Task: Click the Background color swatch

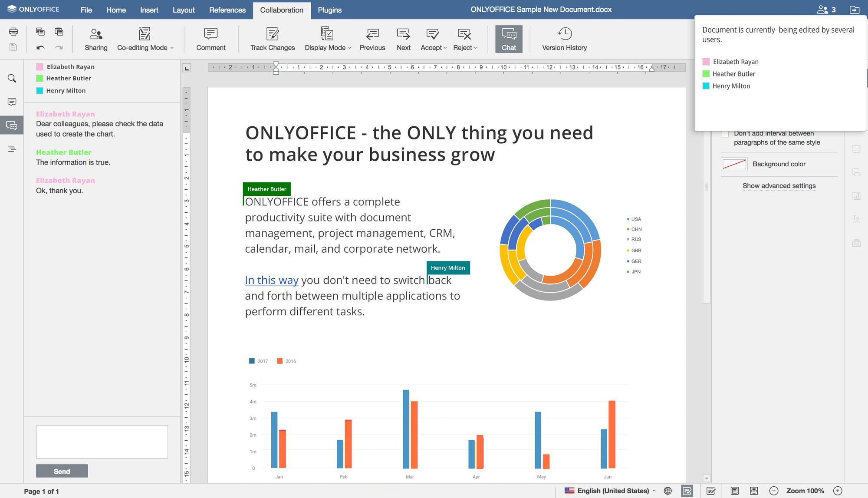Action: [734, 163]
